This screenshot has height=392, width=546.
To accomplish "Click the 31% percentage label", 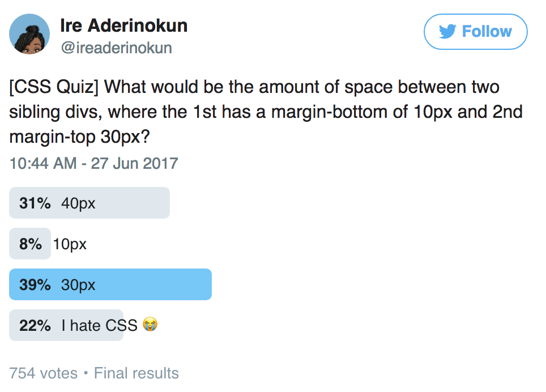I will tap(35, 203).
